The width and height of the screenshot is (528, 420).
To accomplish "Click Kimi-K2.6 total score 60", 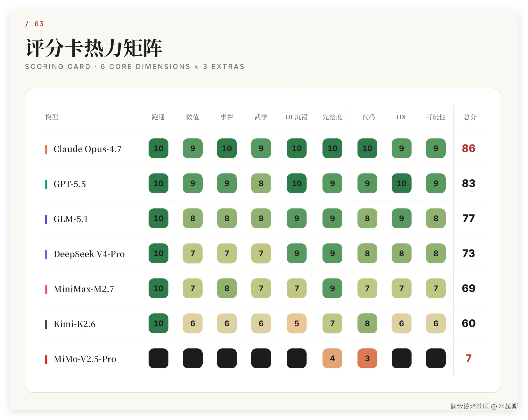I will tap(468, 323).
